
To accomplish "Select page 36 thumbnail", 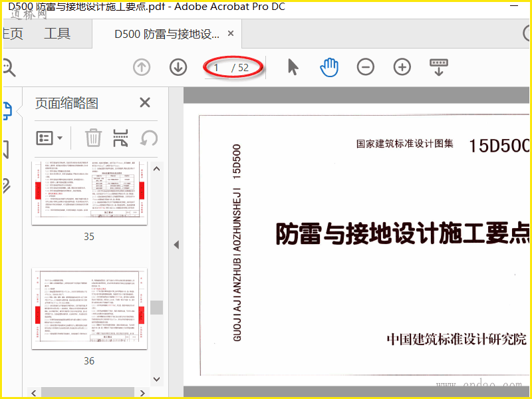I will (x=89, y=309).
